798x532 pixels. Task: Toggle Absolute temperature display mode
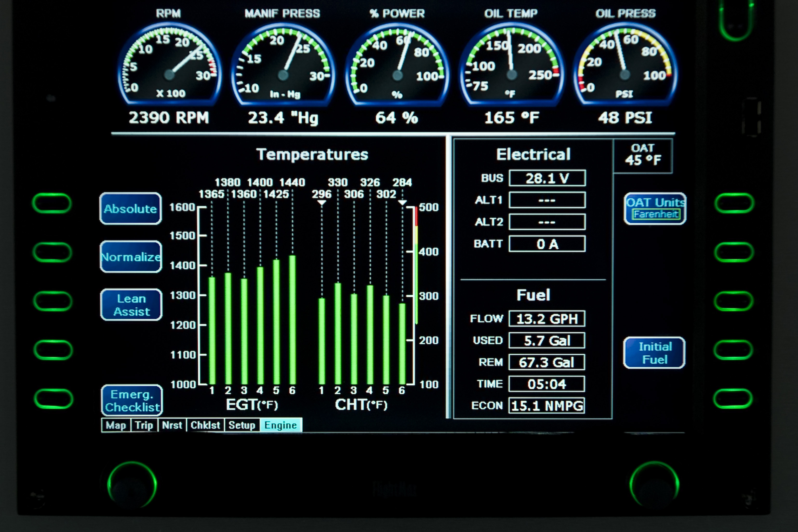[x=130, y=209]
